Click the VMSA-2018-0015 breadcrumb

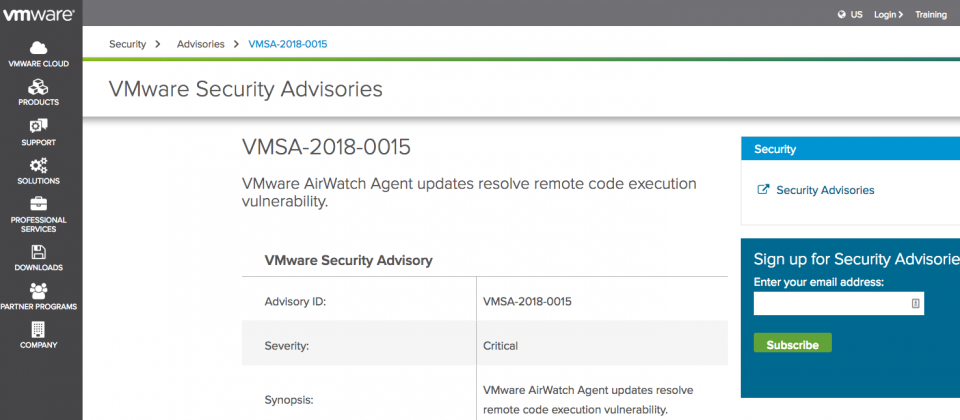pos(288,44)
